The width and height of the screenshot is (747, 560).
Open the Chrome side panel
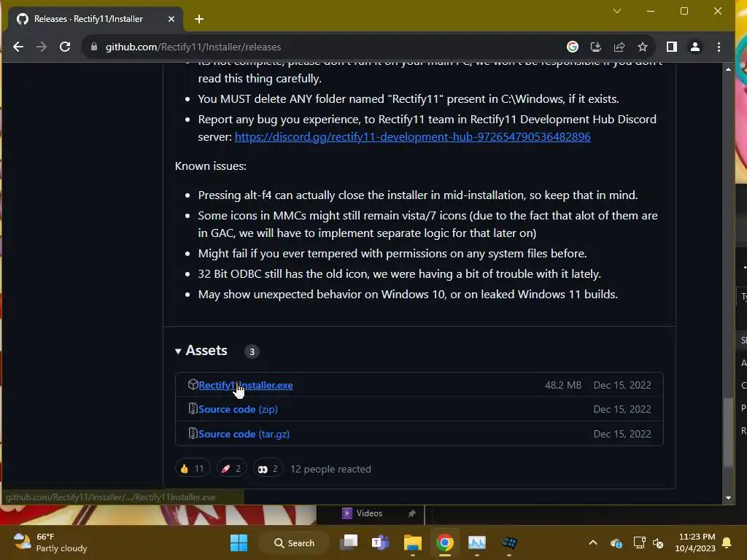[672, 47]
